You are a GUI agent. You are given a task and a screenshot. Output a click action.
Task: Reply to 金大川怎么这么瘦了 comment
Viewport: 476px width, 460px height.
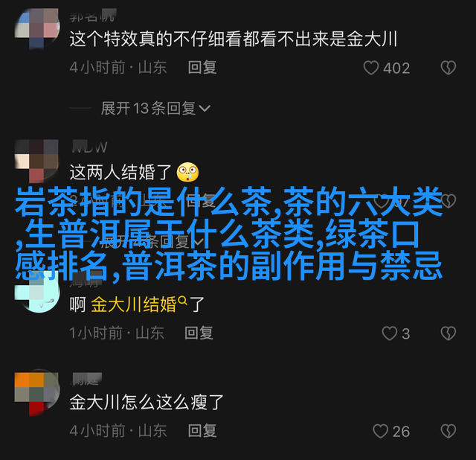[x=202, y=430]
